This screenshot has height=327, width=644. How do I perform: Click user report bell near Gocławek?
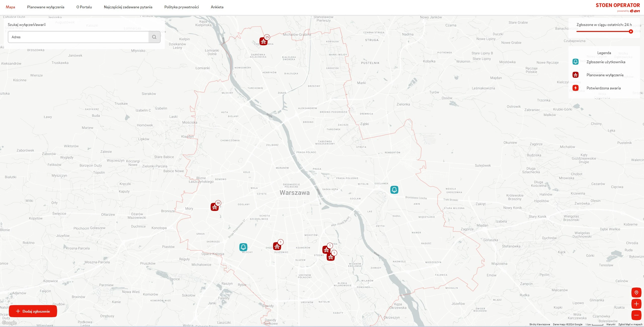[x=394, y=190]
